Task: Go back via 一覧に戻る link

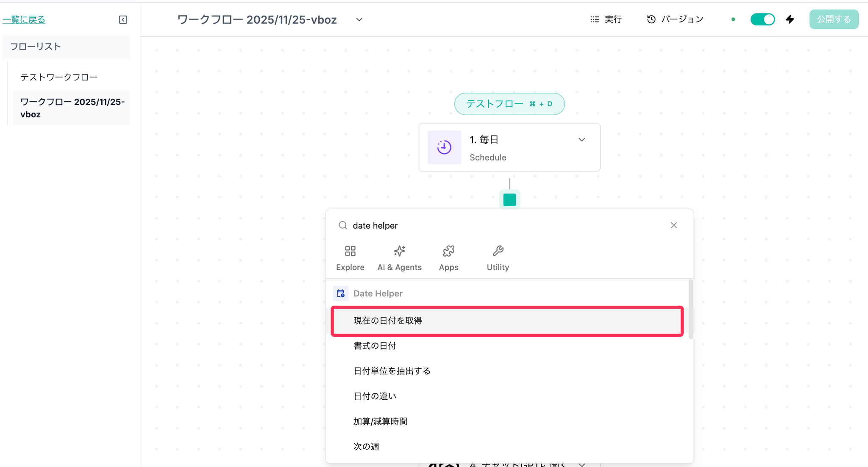Action: [24, 19]
